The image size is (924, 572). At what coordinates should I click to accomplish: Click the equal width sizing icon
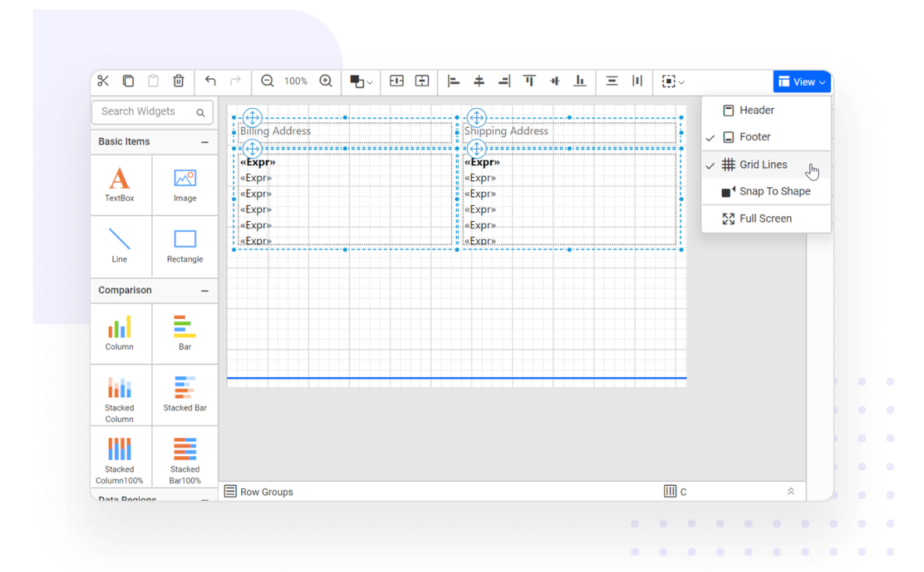click(x=396, y=81)
